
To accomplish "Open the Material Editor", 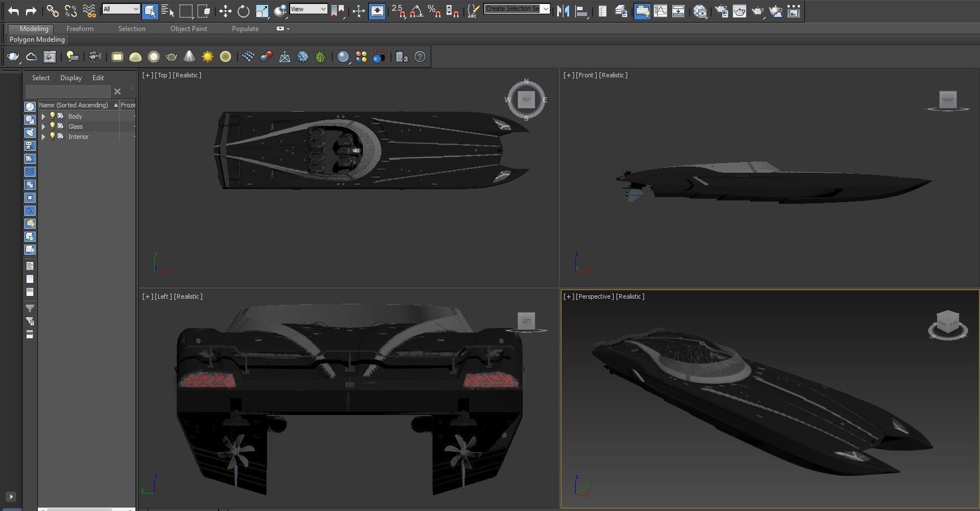I will (x=701, y=11).
